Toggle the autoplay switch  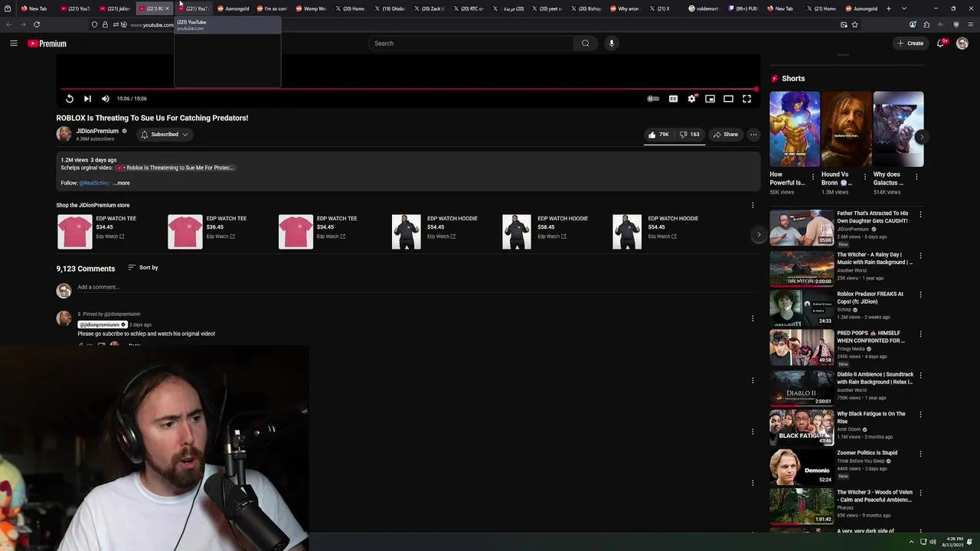(x=653, y=99)
